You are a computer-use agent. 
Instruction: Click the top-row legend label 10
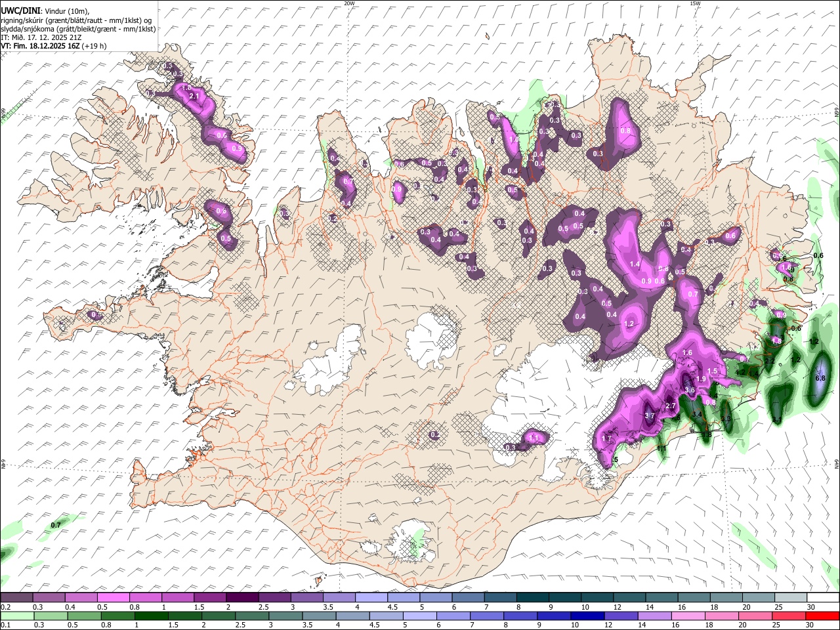tap(585, 607)
